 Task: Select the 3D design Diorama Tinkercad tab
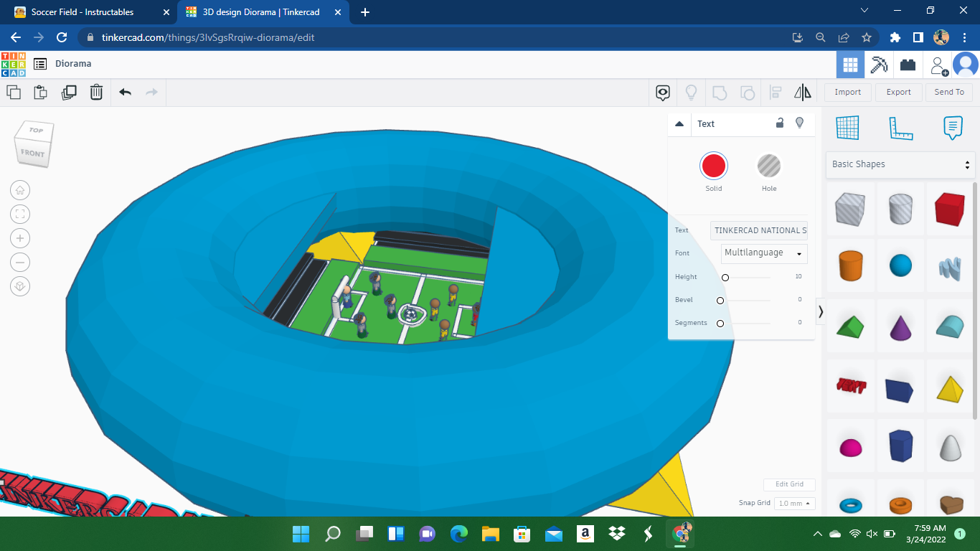264,12
